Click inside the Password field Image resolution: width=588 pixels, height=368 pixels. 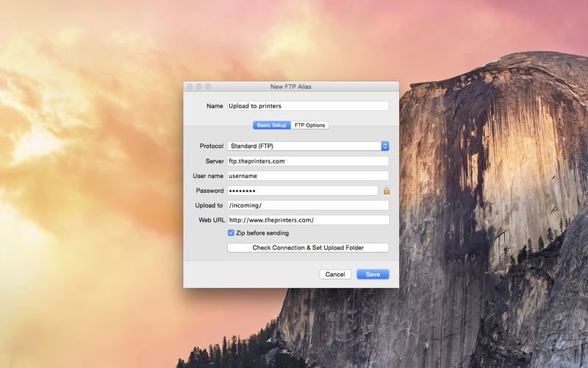tap(302, 191)
